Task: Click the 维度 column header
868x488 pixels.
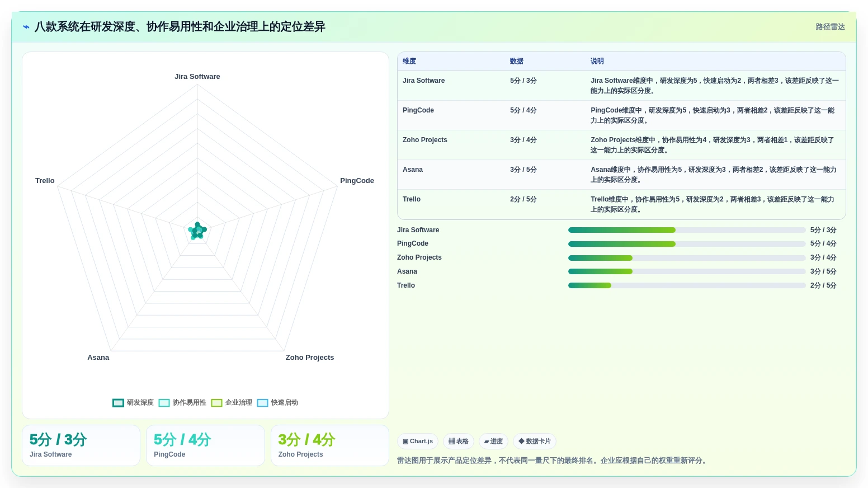Action: pyautogui.click(x=409, y=62)
